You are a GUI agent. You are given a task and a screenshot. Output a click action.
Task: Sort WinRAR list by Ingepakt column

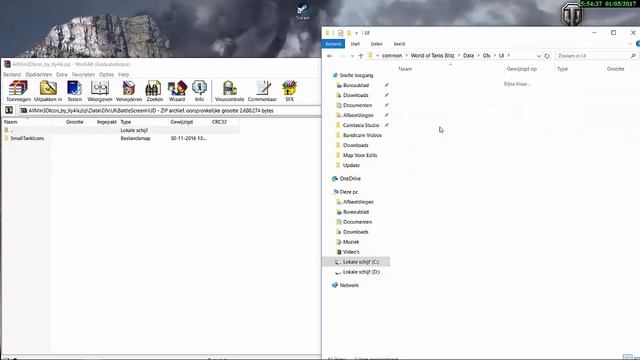(107, 122)
